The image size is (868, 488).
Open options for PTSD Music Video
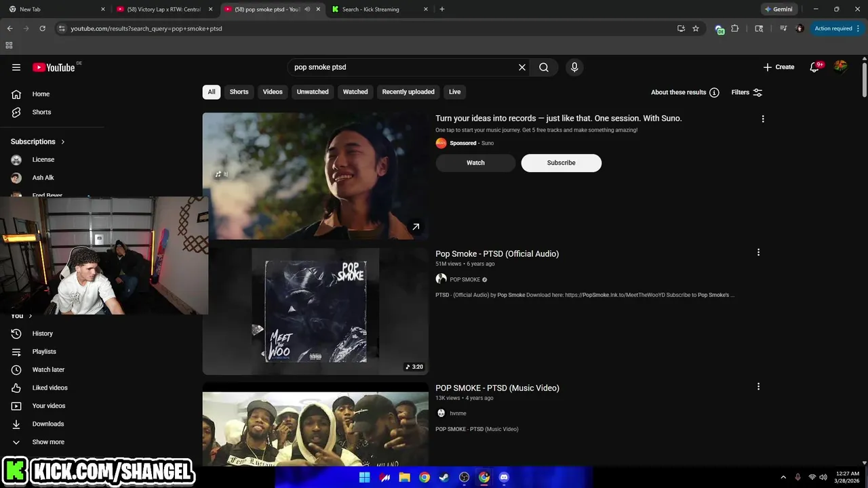[758, 386]
